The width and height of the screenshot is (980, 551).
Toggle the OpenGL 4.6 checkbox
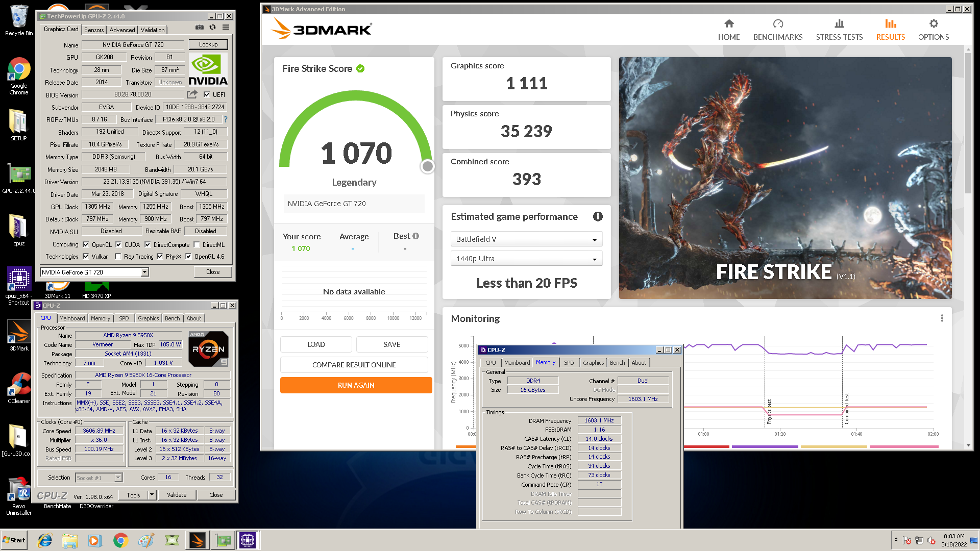[188, 257]
